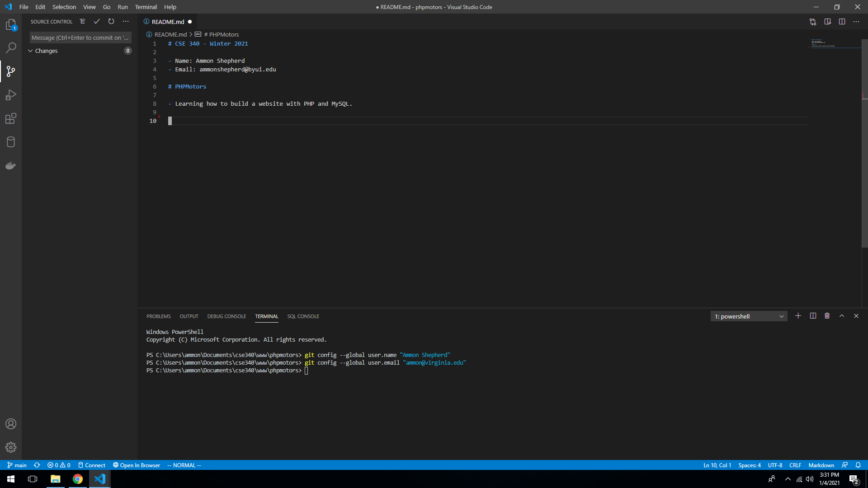
Task: Click the unsaved dot on README.md tab
Action: point(190,22)
